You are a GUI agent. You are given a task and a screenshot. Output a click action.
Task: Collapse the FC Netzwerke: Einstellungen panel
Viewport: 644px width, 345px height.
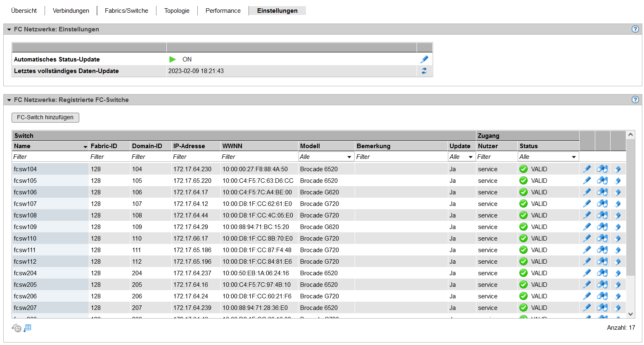[9, 30]
